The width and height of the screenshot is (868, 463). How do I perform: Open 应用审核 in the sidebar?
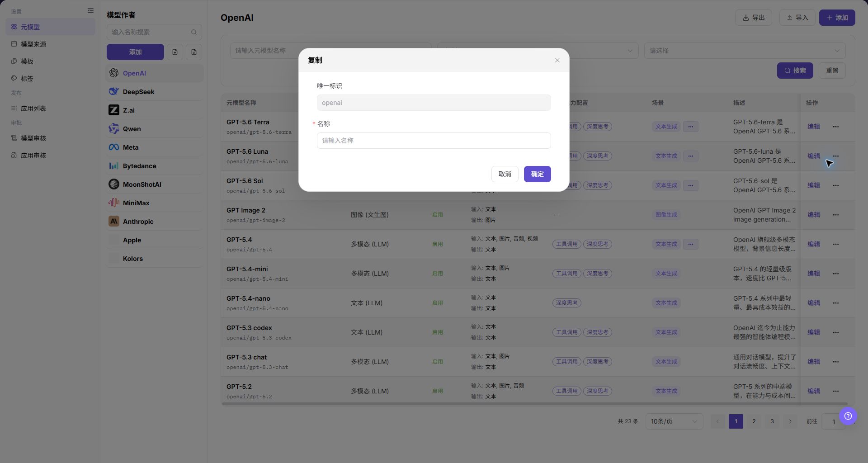[50, 156]
